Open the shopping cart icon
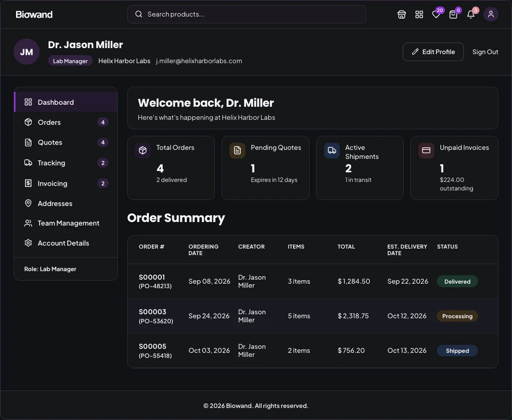The image size is (512, 420). point(453,15)
